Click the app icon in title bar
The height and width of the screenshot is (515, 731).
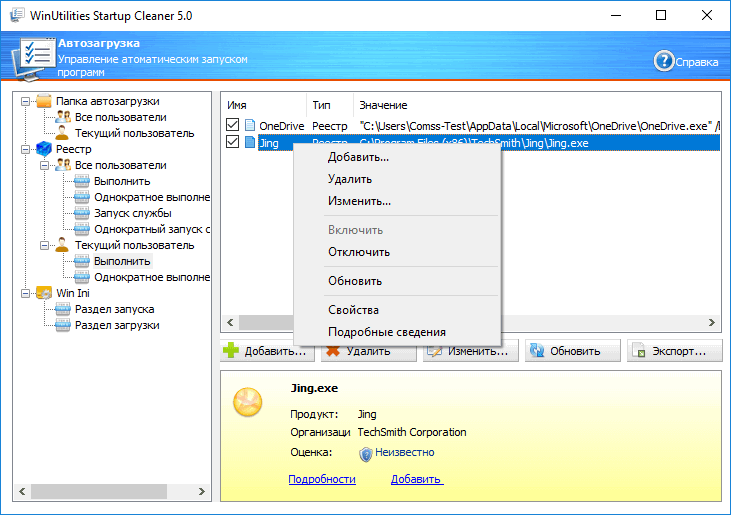[x=17, y=15]
